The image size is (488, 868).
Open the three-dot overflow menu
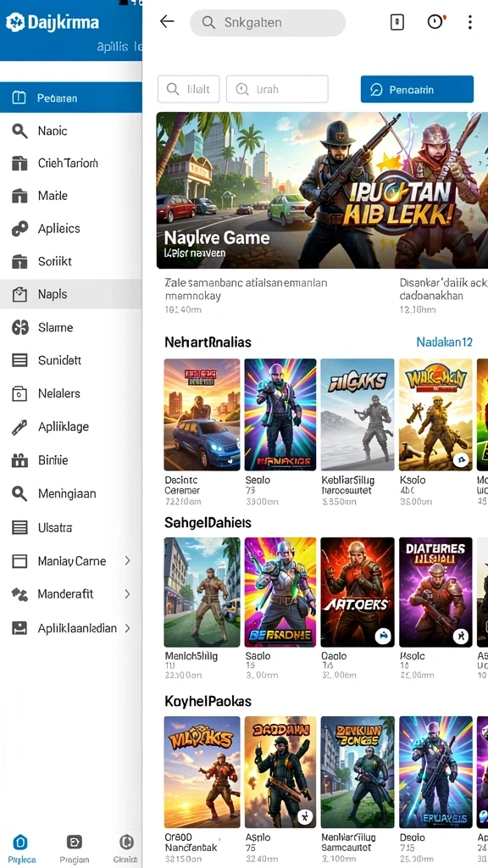point(469,22)
